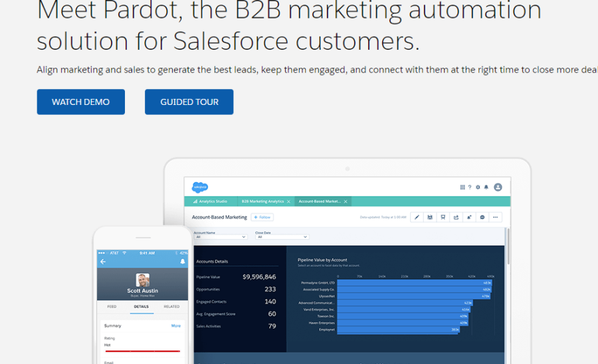Click the dashboard vertical scrollbar
This screenshot has width=598, height=364.
[508, 246]
